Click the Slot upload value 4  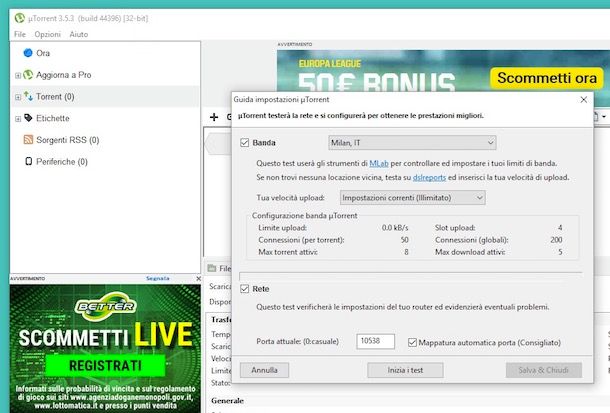(x=560, y=228)
